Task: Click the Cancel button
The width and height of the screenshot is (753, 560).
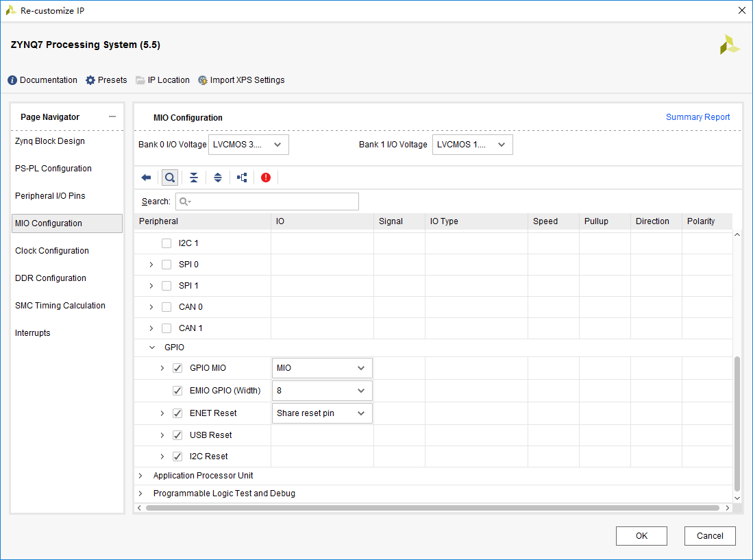Action: [710, 536]
